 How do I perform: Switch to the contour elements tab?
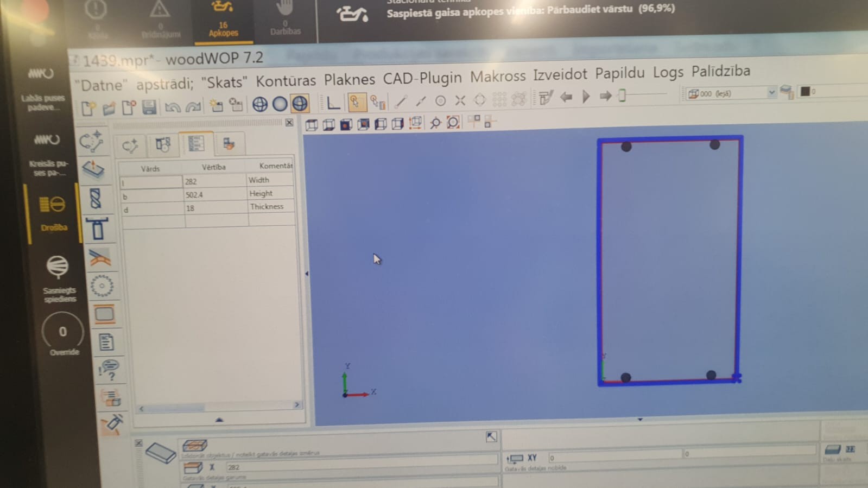tap(130, 145)
